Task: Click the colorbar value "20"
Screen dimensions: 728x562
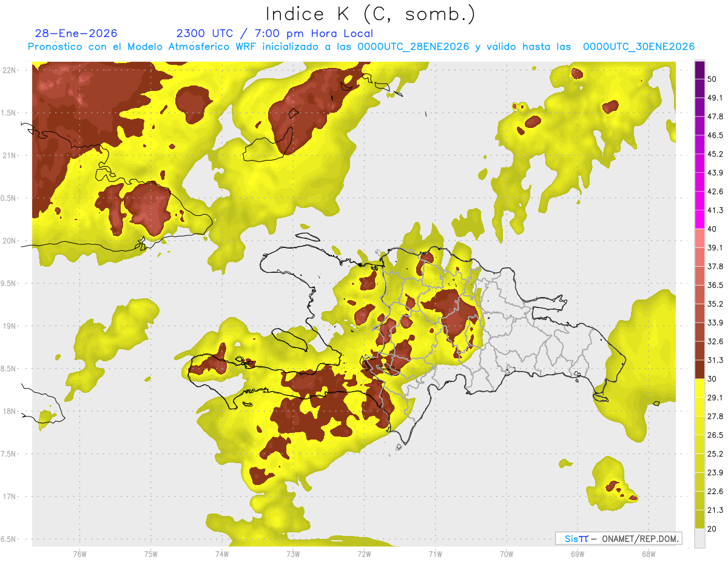Action: (712, 529)
